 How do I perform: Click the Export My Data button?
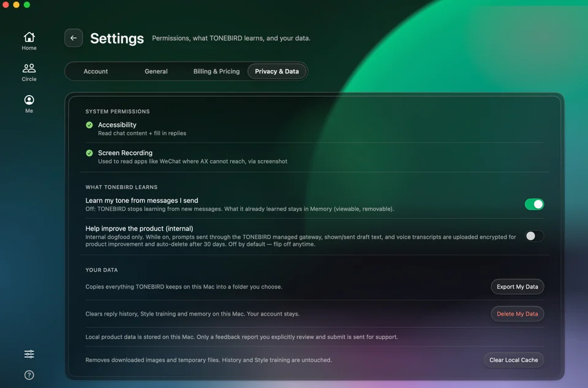coord(517,287)
